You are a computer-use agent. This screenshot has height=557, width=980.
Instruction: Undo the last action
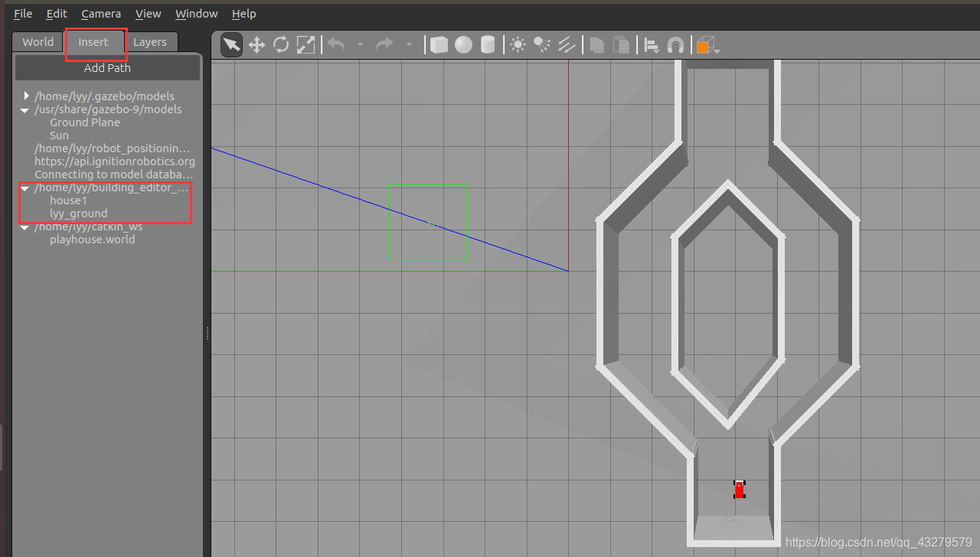coord(336,44)
